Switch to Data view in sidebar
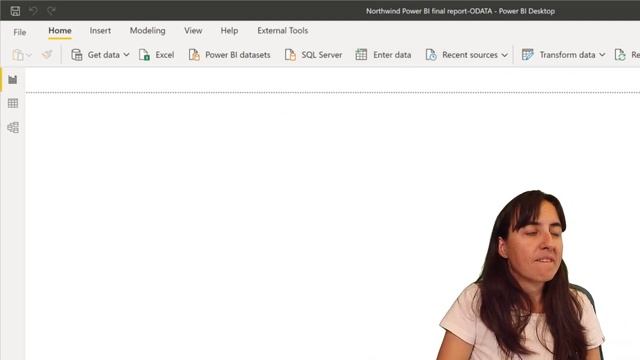Image resolution: width=640 pixels, height=360 pixels. 13,103
